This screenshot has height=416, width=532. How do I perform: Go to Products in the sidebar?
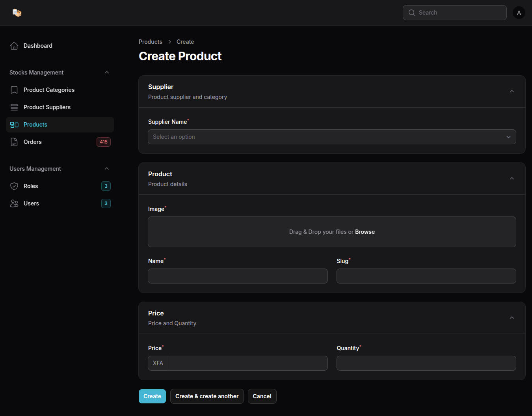pyautogui.click(x=35, y=125)
